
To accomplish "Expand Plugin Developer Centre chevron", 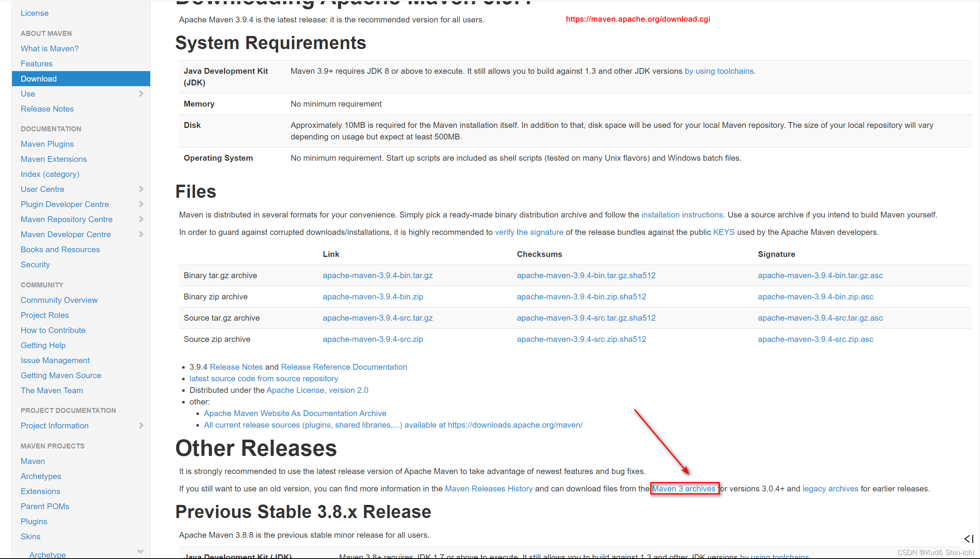I will (x=141, y=204).
